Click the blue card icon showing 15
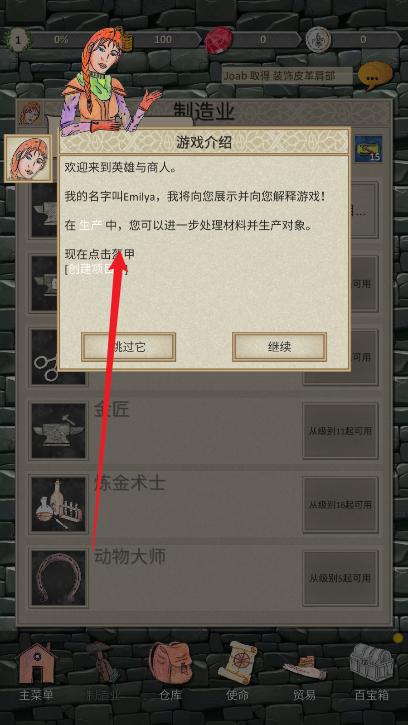 368,149
